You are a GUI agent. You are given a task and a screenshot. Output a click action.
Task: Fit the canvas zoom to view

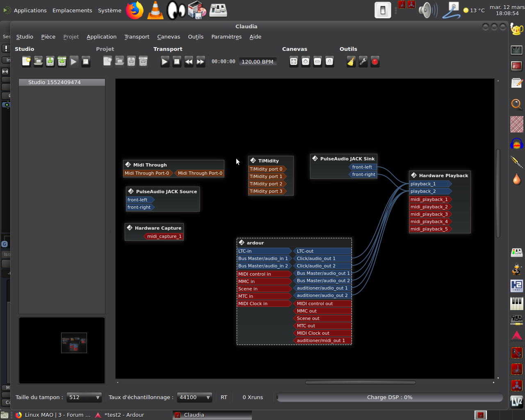click(294, 62)
